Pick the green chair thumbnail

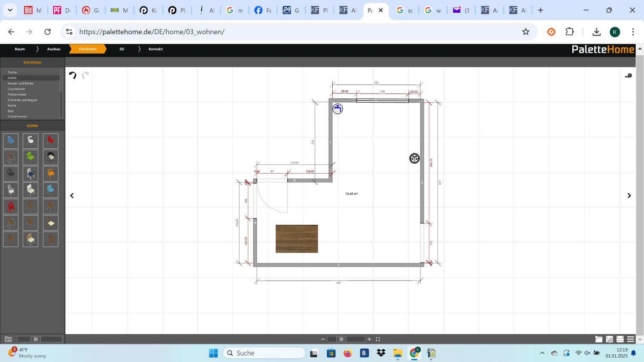pos(30,157)
